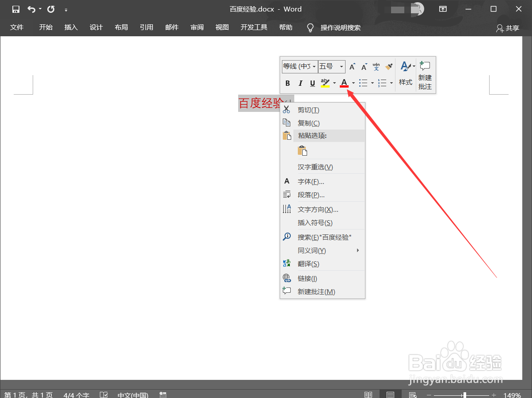Screen dimensions: 532x398
Task: Switch to the 邮件 ribbon tab
Action: point(172,27)
